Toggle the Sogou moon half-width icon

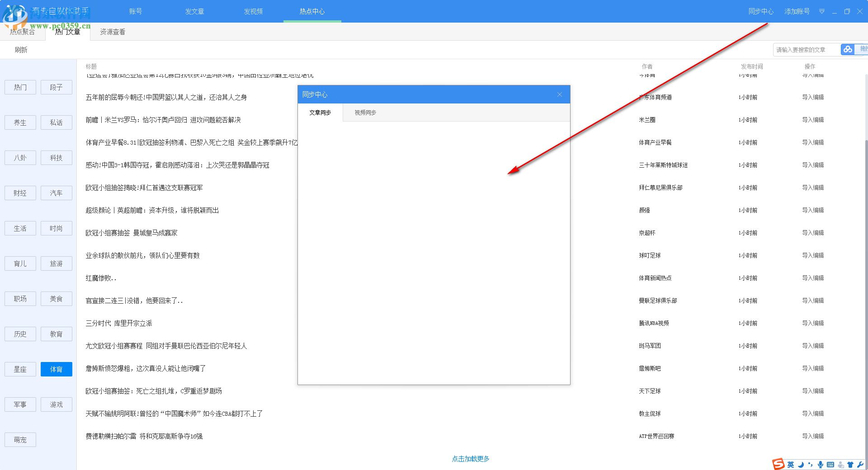pyautogui.click(x=801, y=465)
